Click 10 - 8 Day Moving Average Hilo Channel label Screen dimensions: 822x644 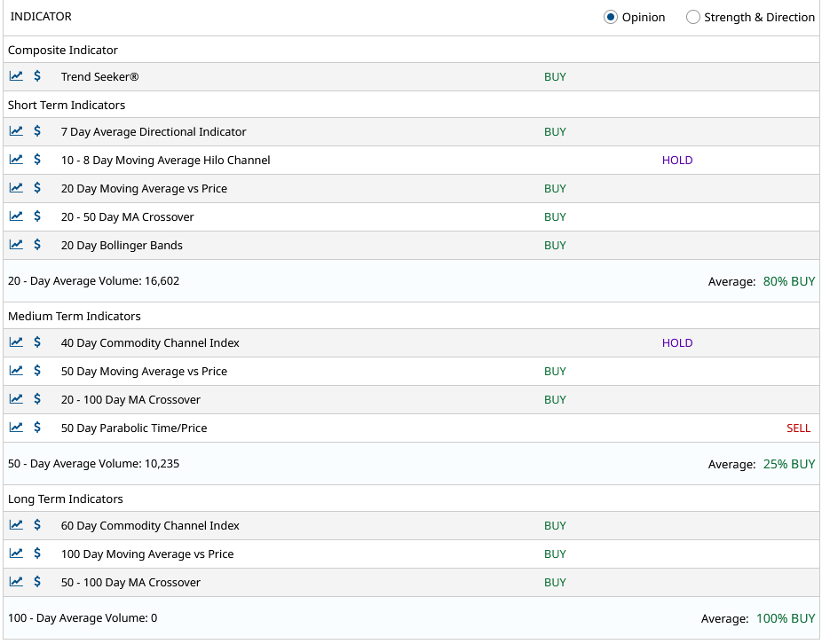[166, 161]
